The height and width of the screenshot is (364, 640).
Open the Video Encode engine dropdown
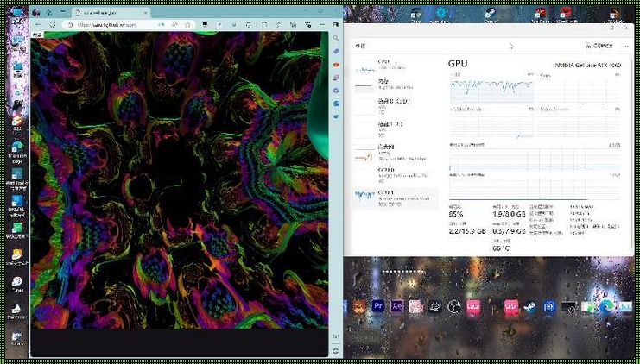[x=468, y=110]
